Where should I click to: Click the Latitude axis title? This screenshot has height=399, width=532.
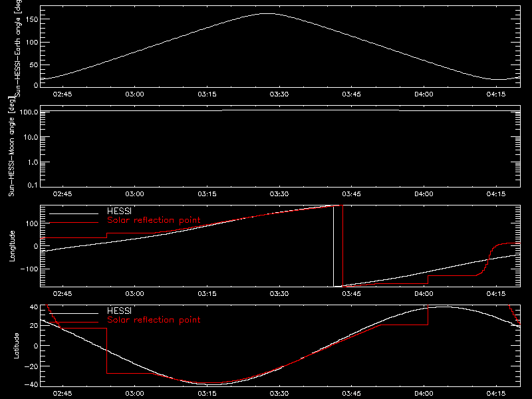click(x=16, y=346)
